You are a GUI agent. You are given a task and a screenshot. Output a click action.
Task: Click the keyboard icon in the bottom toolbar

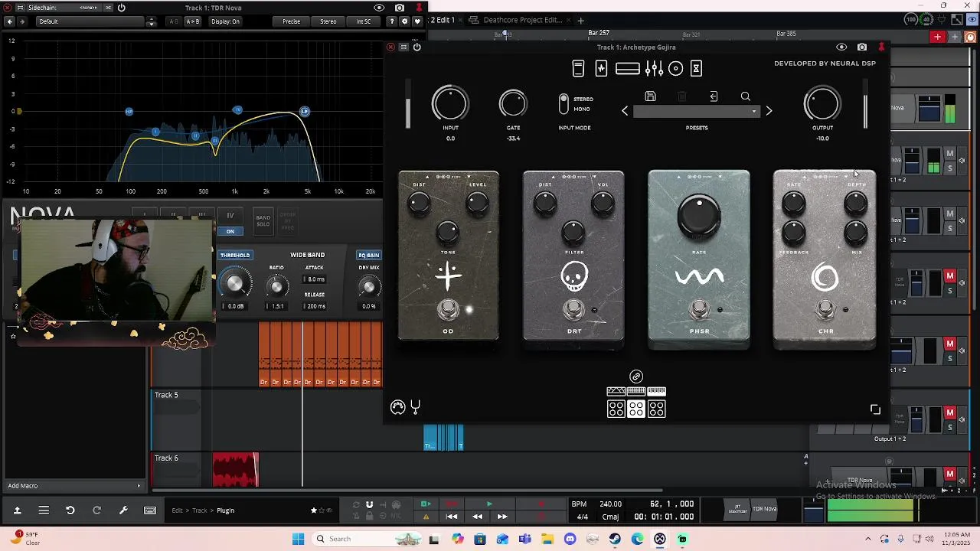click(x=150, y=510)
